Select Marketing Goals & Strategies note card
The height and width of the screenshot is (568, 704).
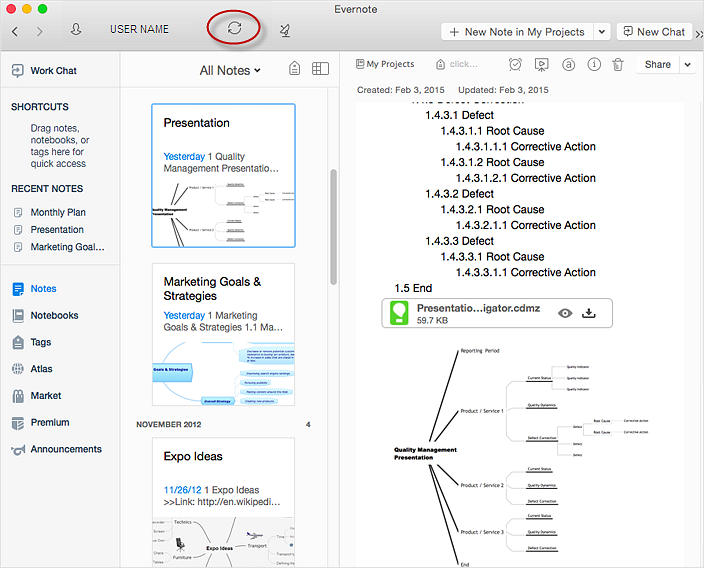223,335
